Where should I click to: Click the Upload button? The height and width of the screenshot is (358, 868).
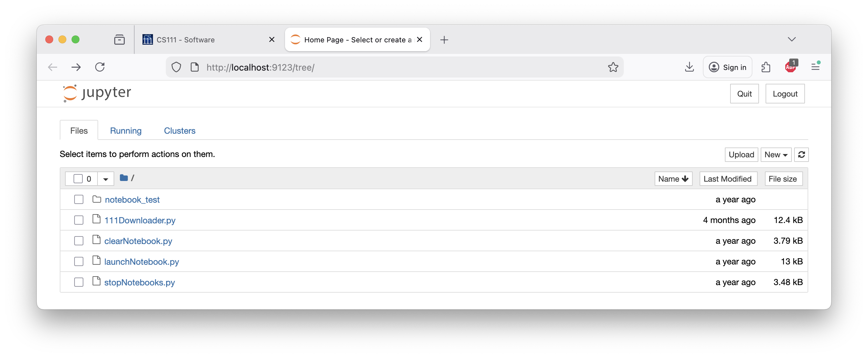pos(741,154)
